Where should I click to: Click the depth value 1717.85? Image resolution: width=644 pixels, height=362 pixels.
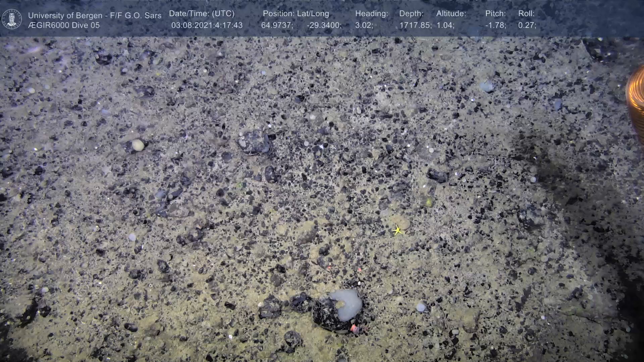415,25
